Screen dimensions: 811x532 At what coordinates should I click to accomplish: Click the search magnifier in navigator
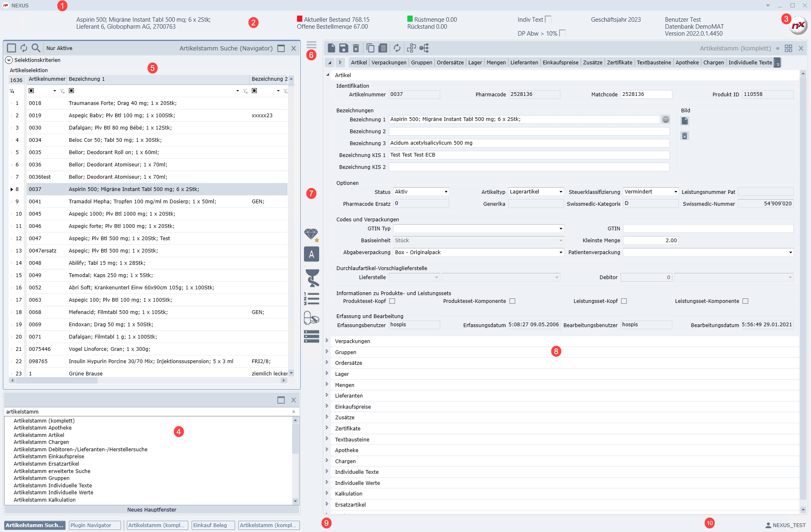(36, 48)
